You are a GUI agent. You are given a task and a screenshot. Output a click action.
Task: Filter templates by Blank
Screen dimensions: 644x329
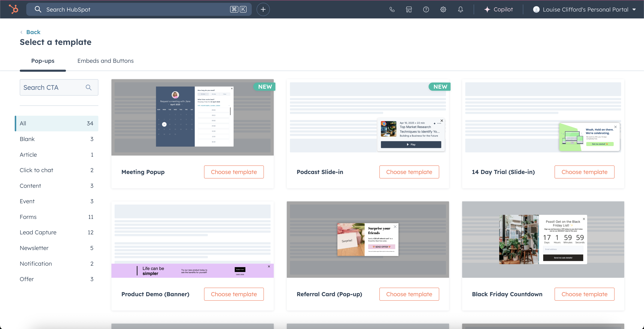pyautogui.click(x=56, y=139)
